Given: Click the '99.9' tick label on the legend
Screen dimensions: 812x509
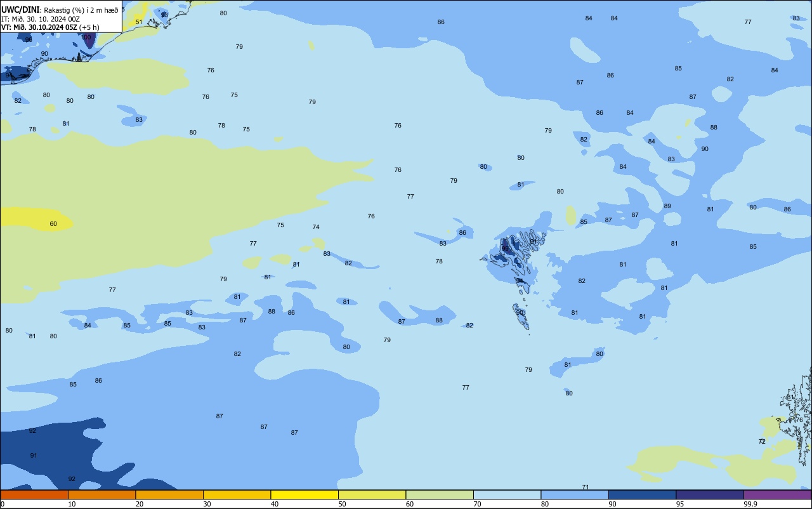Looking at the screenshot, I should click(x=750, y=504).
